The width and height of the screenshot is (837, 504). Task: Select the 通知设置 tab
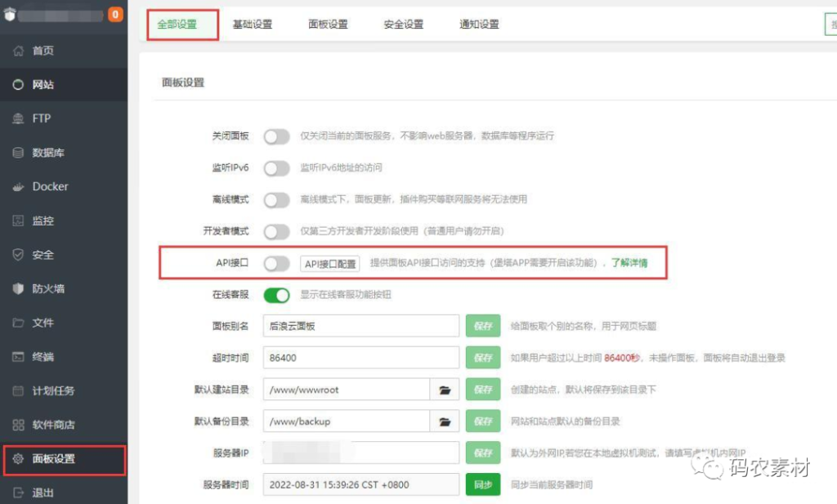479,25
